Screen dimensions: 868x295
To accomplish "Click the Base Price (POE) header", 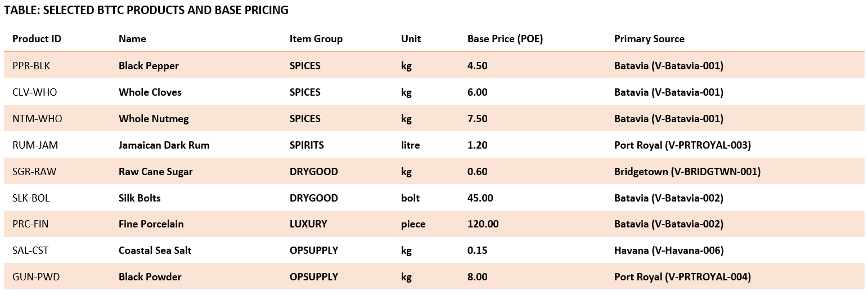I will pos(505,39).
